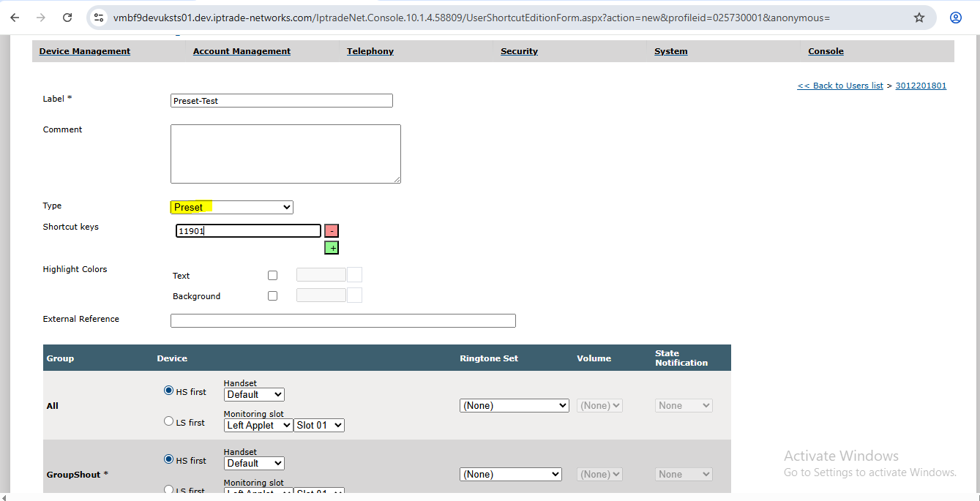Enable the Background highlight color checkbox
The height and width of the screenshot is (501, 980).
click(272, 296)
